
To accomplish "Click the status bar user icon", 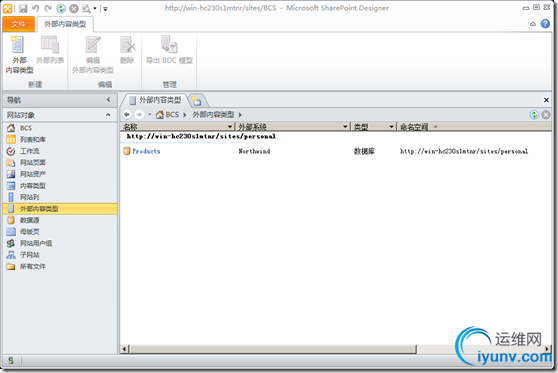I will pos(11,361).
